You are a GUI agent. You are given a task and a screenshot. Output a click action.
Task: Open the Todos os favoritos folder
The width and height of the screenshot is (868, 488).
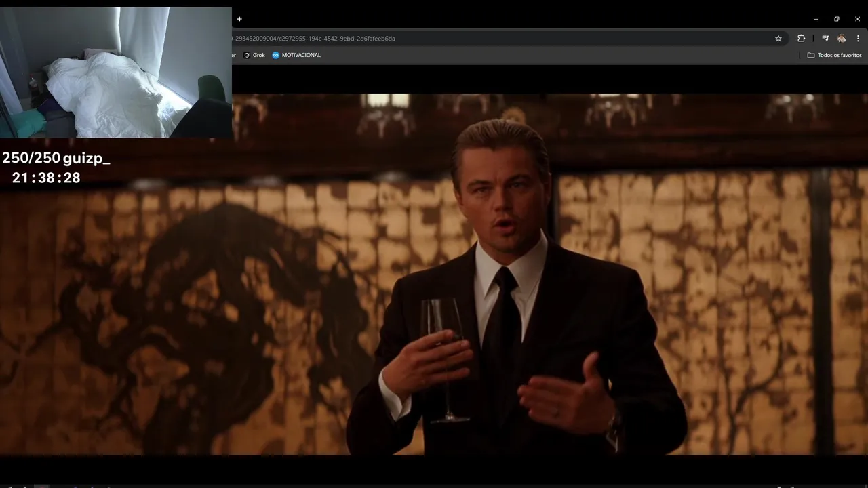click(x=835, y=55)
